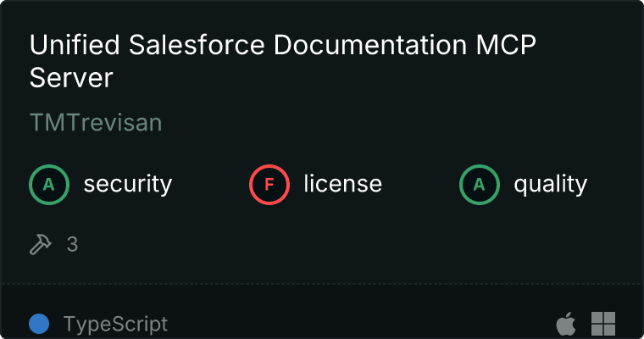Click the green quality grade A badge
The width and height of the screenshot is (644, 339).
click(x=480, y=184)
